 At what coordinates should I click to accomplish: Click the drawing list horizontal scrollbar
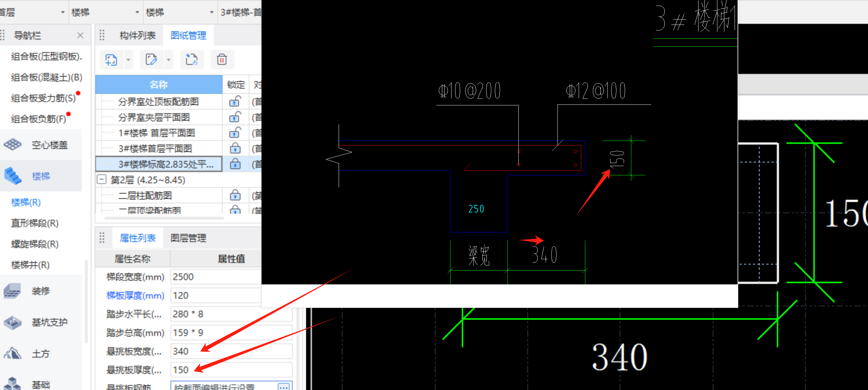tap(165, 218)
